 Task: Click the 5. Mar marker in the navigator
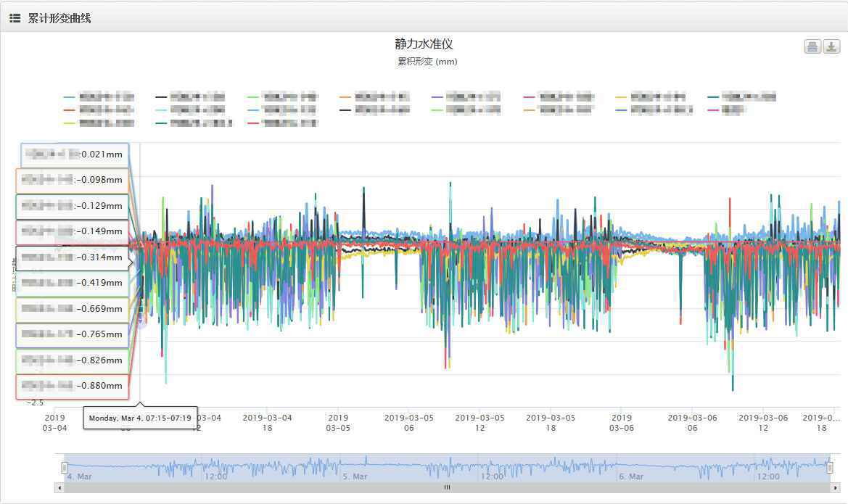(x=354, y=476)
